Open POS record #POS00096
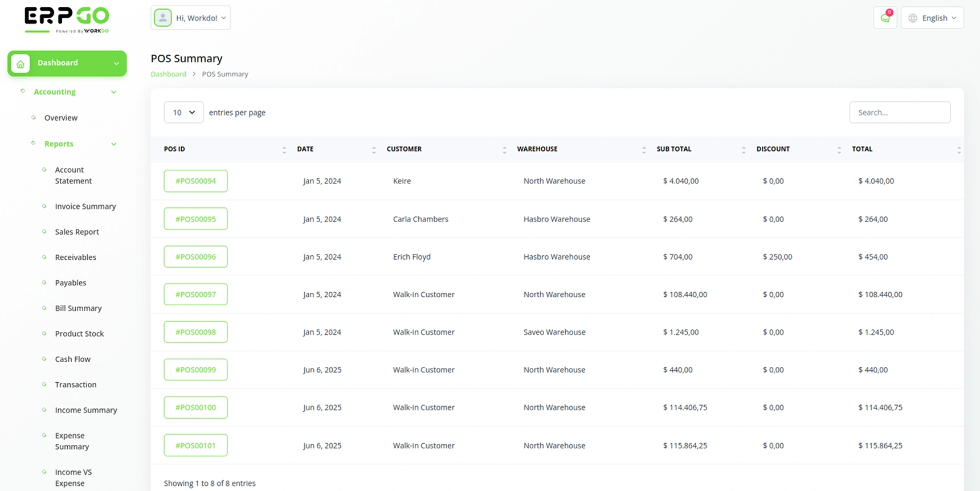The image size is (980, 491). [x=195, y=257]
